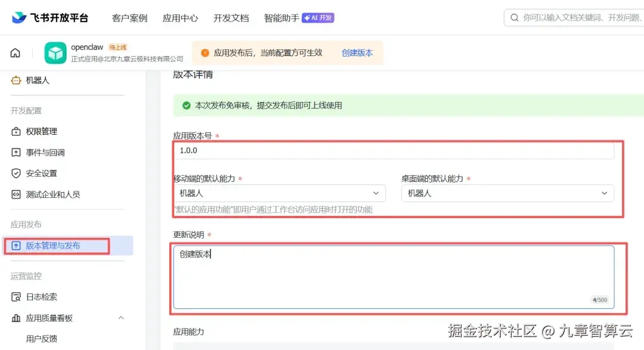The image size is (644, 350).
Task: Click the 测试企业和人员 icon
Action: [x=16, y=194]
